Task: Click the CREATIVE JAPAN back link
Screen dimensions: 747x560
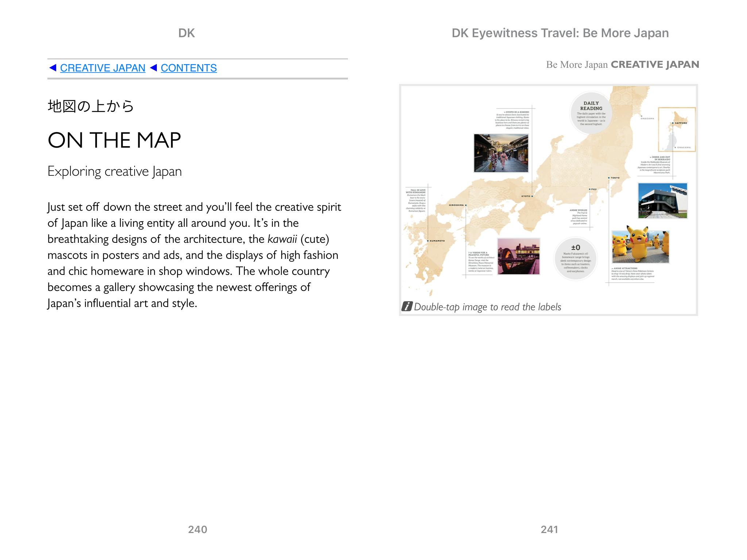Action: tap(102, 68)
